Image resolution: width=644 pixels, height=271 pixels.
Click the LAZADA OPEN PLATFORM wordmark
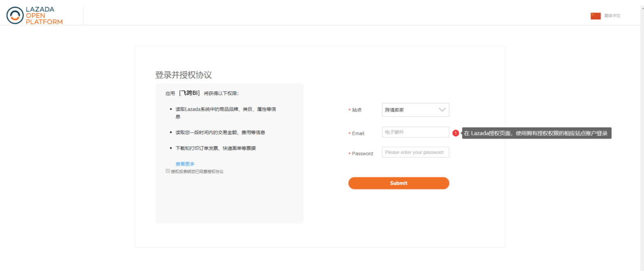tap(44, 16)
